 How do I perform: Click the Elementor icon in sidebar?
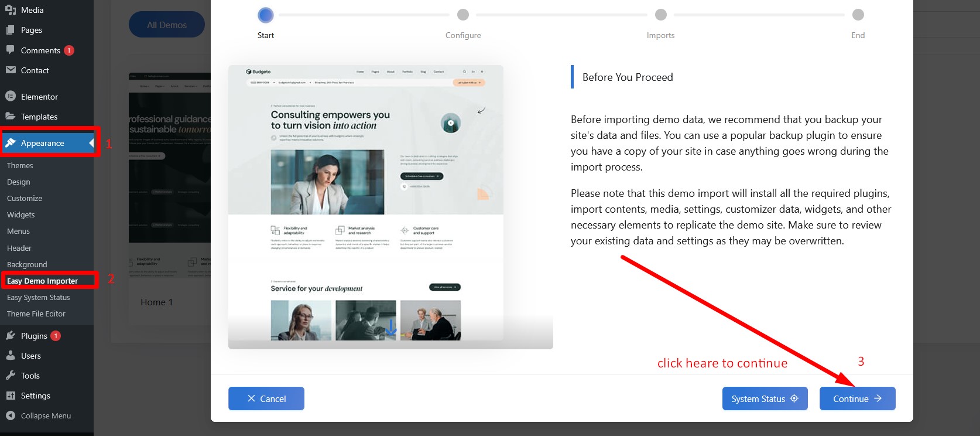point(11,97)
